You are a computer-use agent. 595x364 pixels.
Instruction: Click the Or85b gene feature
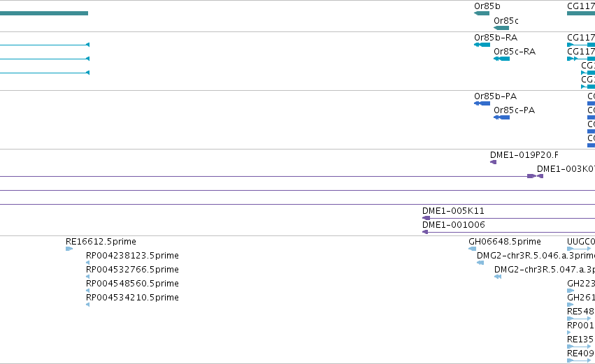[x=482, y=13]
